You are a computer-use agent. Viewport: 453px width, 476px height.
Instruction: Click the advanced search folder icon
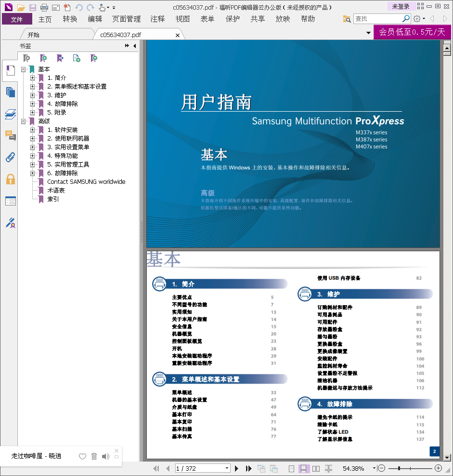pos(347,19)
